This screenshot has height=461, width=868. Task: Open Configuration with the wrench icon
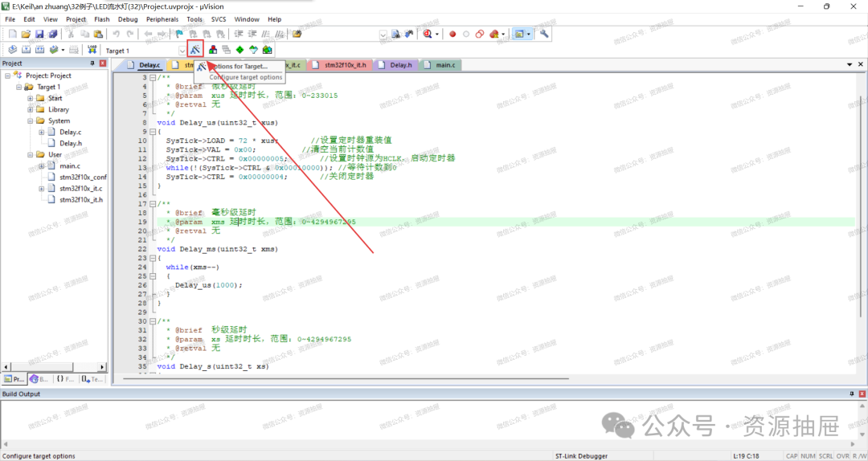coord(544,35)
